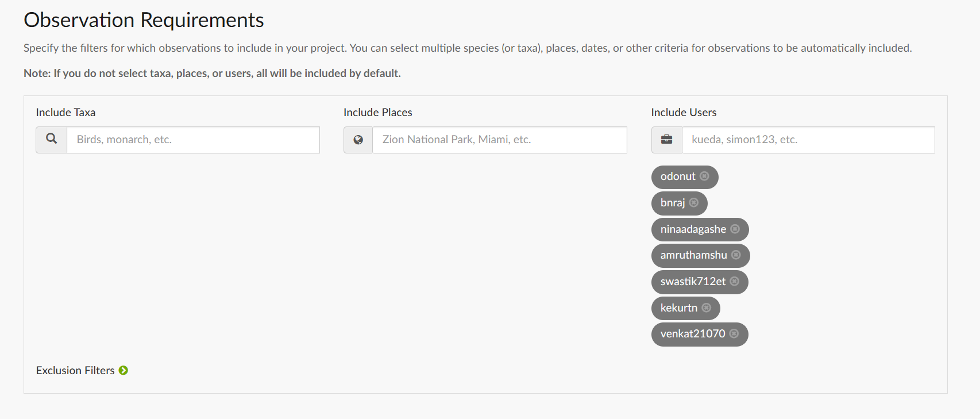Viewport: 980px width, 419px height.
Task: Click the venkat21070 user tag
Action: click(x=692, y=334)
